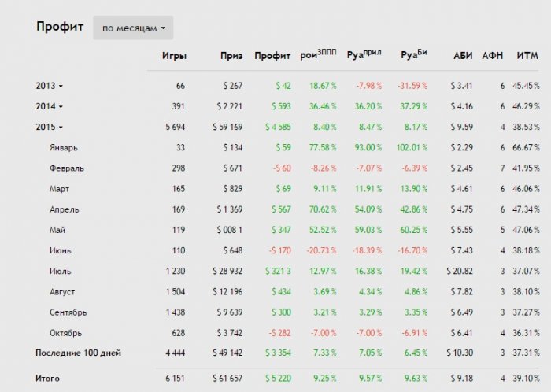Screen dimensions: 551x392
Task: Click the Профит column header
Action: (272, 55)
